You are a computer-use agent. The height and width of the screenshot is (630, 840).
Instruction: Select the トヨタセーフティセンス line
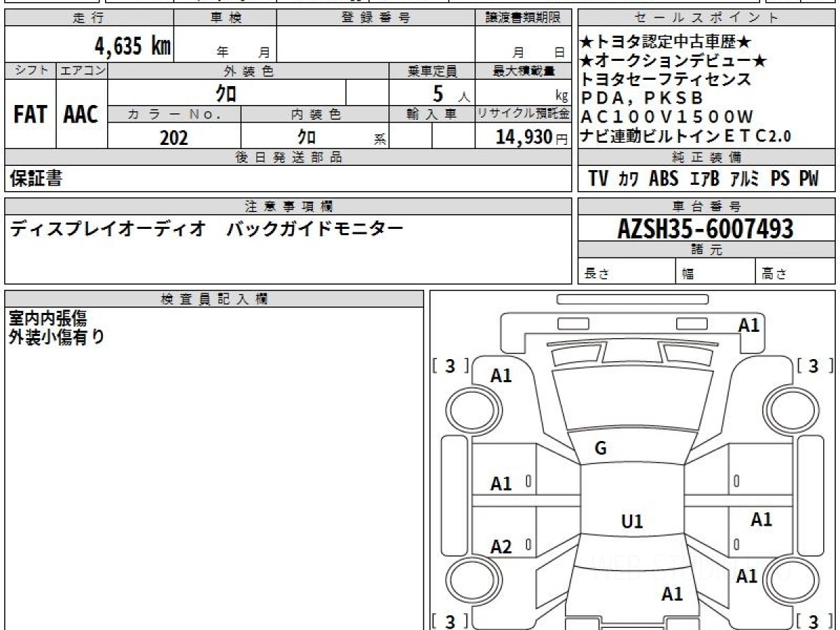(x=666, y=80)
